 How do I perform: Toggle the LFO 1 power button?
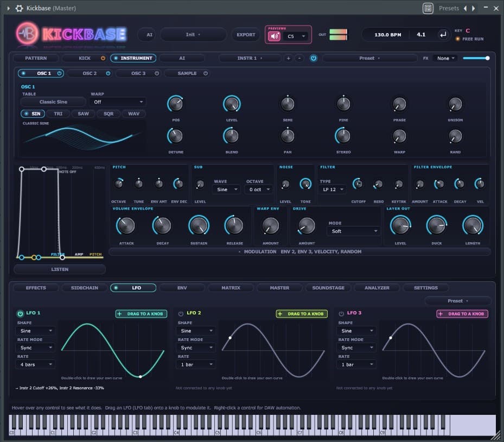[20, 313]
